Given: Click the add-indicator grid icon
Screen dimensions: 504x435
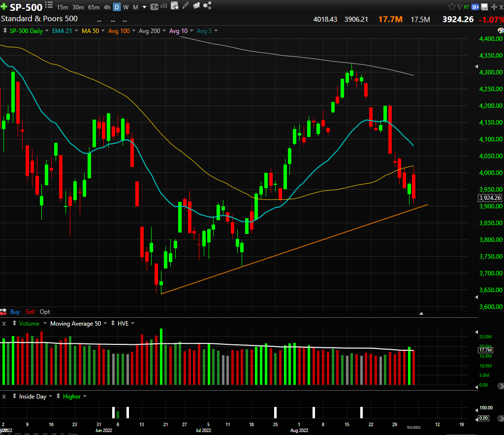Looking at the screenshot, I should 175,5.
